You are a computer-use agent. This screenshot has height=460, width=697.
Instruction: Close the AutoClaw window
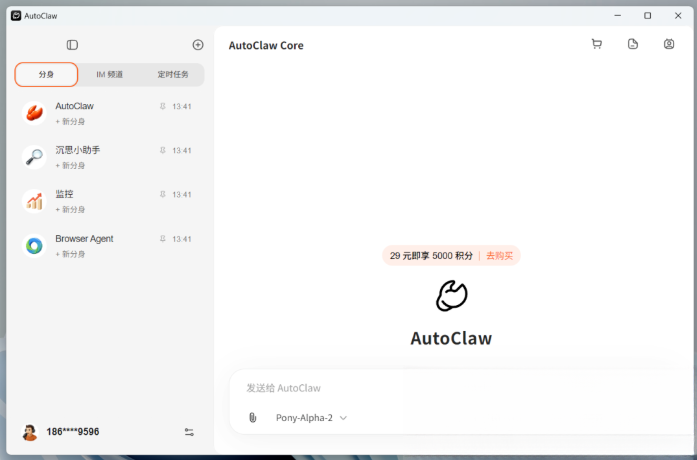[678, 16]
